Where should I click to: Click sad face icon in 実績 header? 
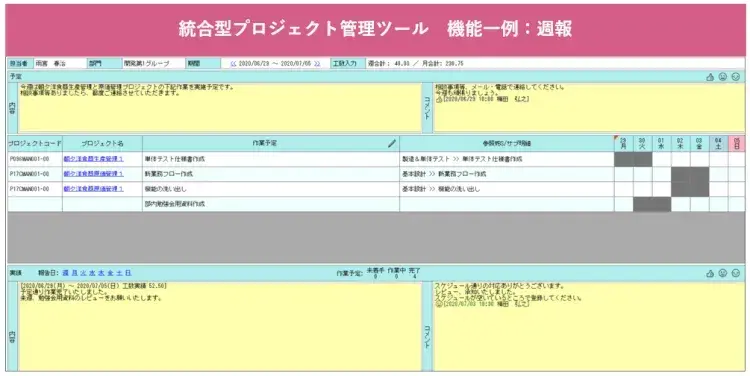tap(723, 274)
